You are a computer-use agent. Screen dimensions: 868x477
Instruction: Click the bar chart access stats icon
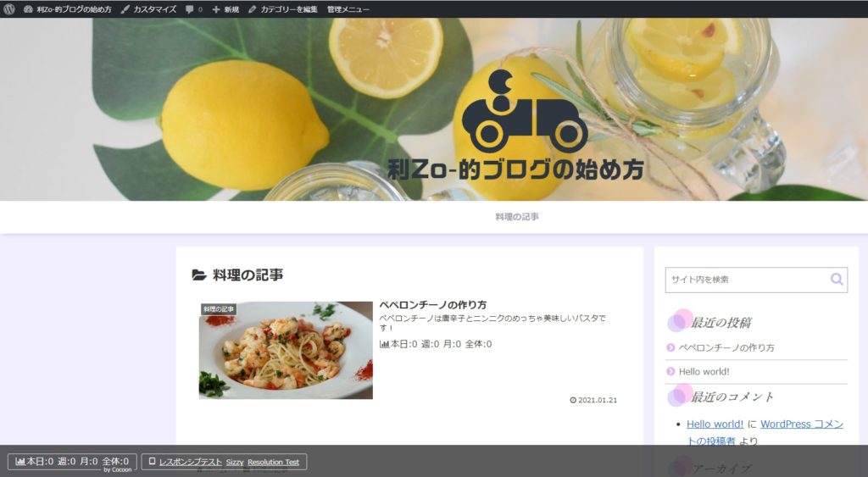point(20,462)
